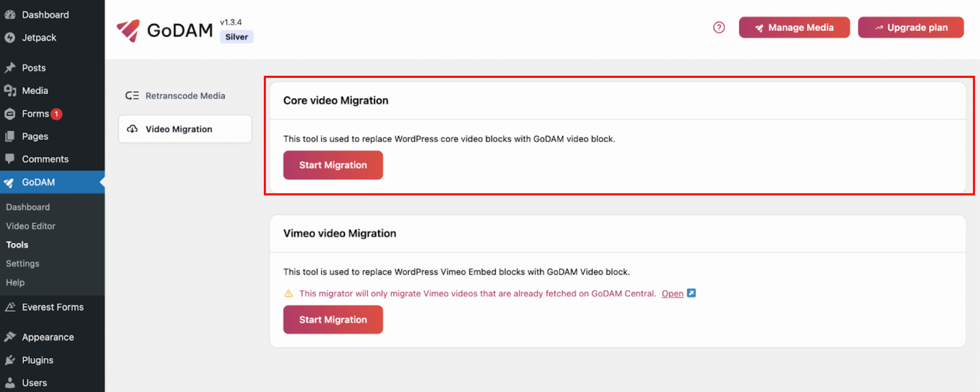The height and width of the screenshot is (392, 980).
Task: Open the GoDAM Central link near the warning
Action: (x=673, y=293)
